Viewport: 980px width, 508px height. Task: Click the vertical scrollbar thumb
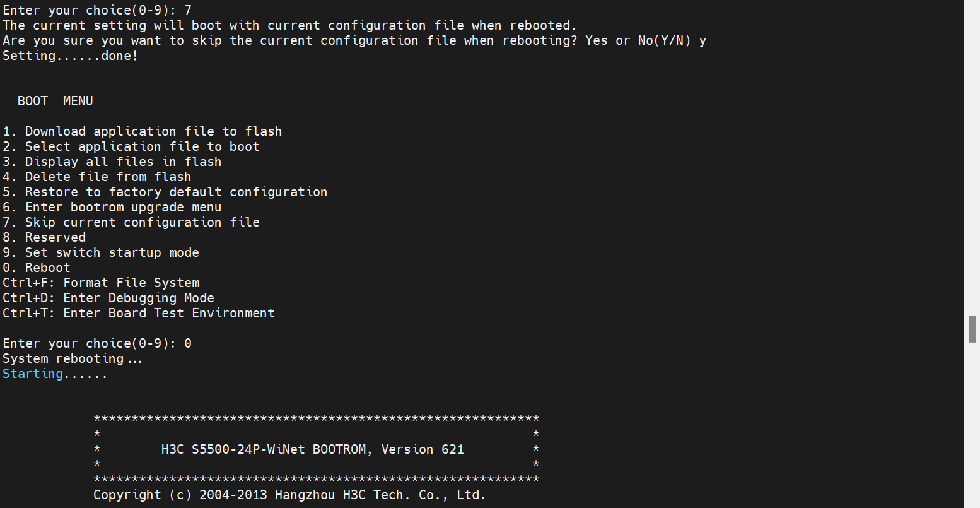coord(972,329)
